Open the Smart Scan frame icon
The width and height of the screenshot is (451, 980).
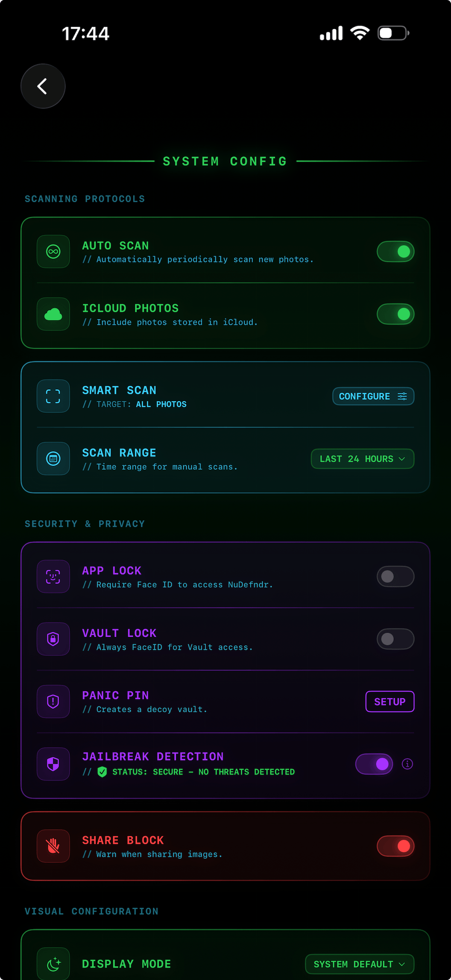[53, 396]
